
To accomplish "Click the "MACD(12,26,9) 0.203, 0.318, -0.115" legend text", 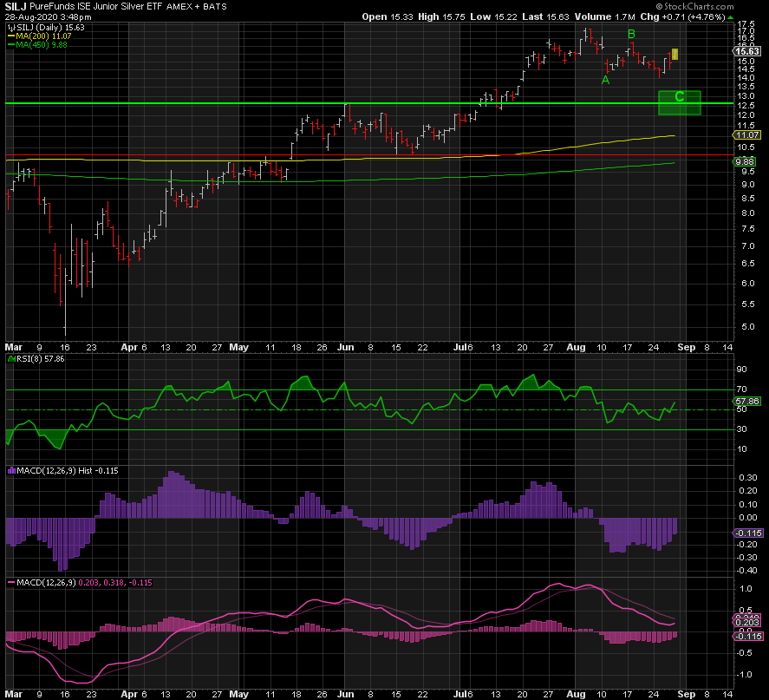I will click(x=84, y=583).
